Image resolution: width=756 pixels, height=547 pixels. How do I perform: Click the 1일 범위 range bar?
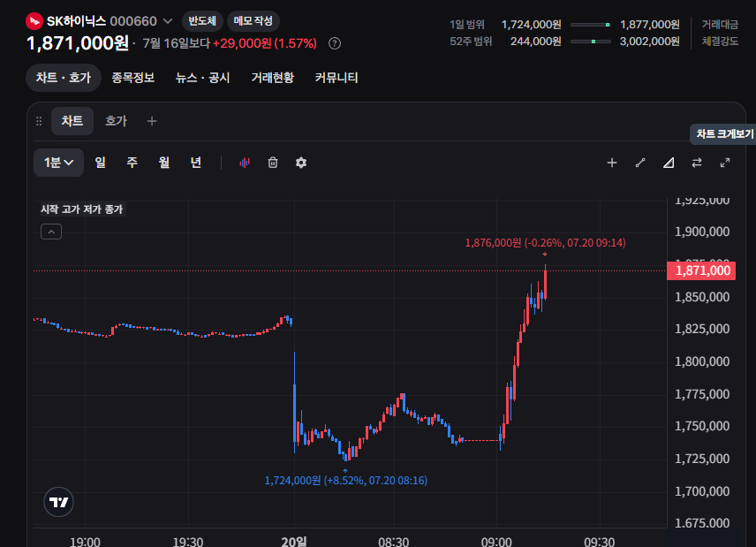(x=591, y=25)
